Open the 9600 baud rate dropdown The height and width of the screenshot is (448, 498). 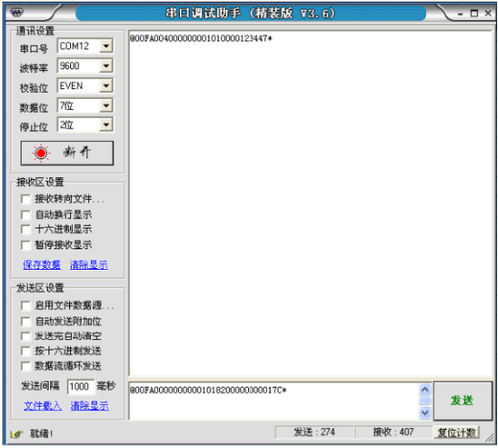point(106,66)
